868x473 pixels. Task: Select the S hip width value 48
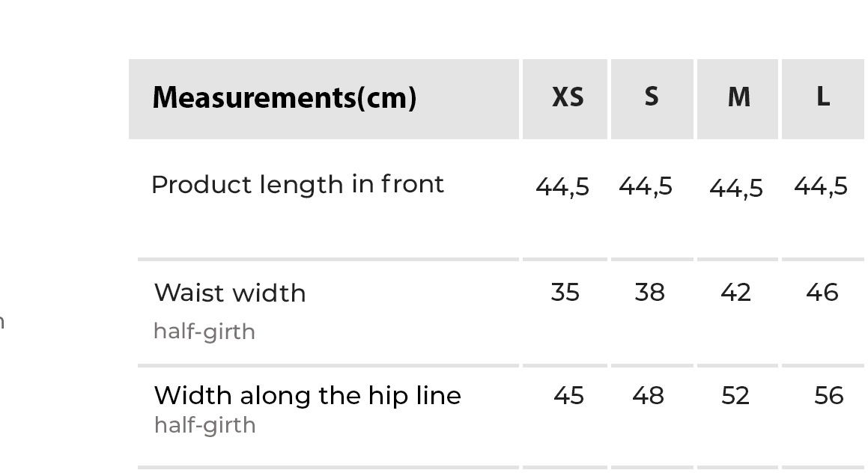648,395
